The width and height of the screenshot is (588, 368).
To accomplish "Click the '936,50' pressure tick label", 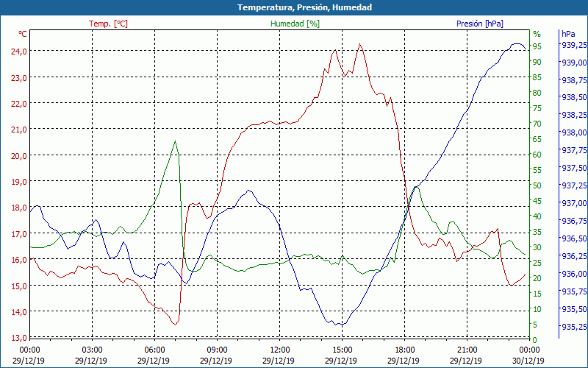I will (574, 238).
